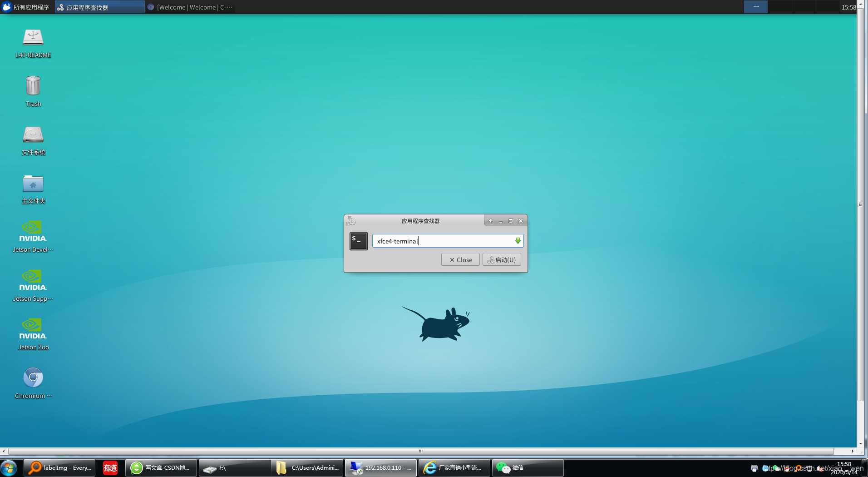Click the scroll down arrow at right edge
The image size is (868, 477).
pyautogui.click(x=860, y=443)
